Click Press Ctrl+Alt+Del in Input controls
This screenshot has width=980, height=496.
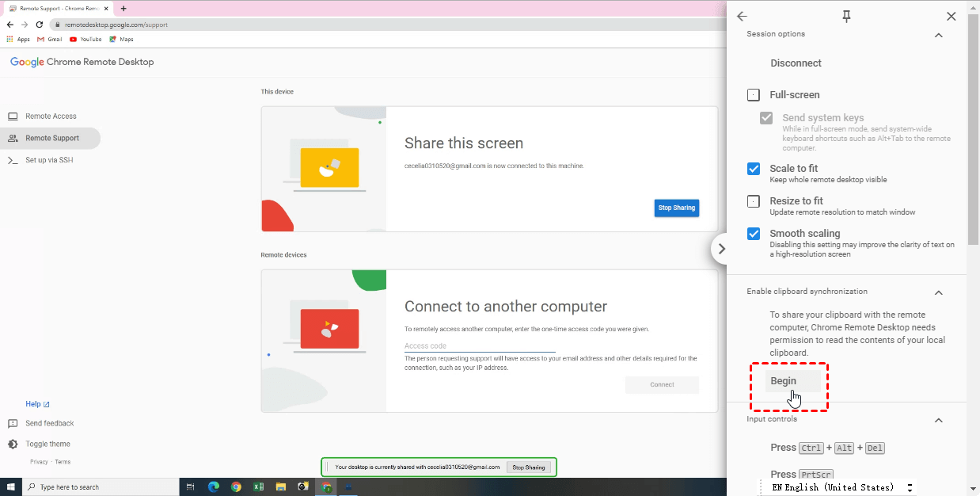tap(827, 448)
